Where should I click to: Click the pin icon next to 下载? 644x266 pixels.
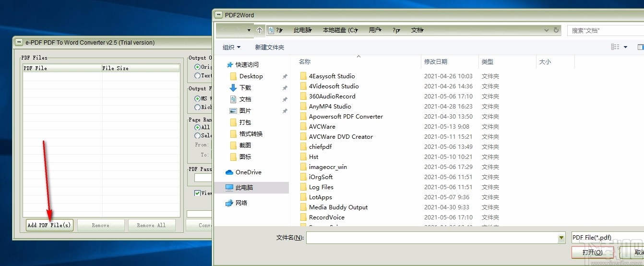pyautogui.click(x=285, y=88)
